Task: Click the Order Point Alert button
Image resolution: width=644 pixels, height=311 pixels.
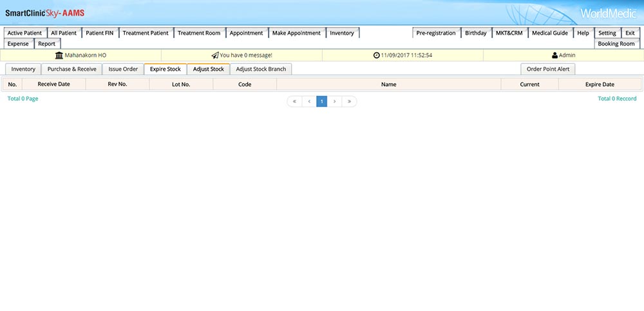Action: [x=547, y=69]
